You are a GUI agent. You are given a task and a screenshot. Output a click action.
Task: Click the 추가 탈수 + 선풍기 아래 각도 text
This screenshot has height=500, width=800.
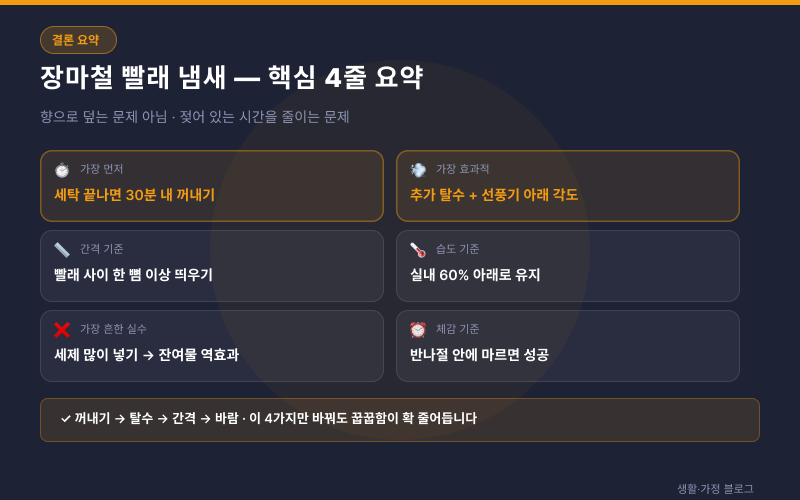[x=494, y=195]
